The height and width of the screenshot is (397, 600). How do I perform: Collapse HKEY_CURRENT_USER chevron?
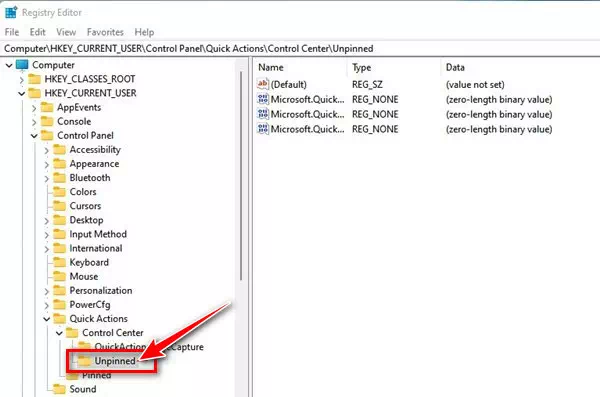[21, 93]
